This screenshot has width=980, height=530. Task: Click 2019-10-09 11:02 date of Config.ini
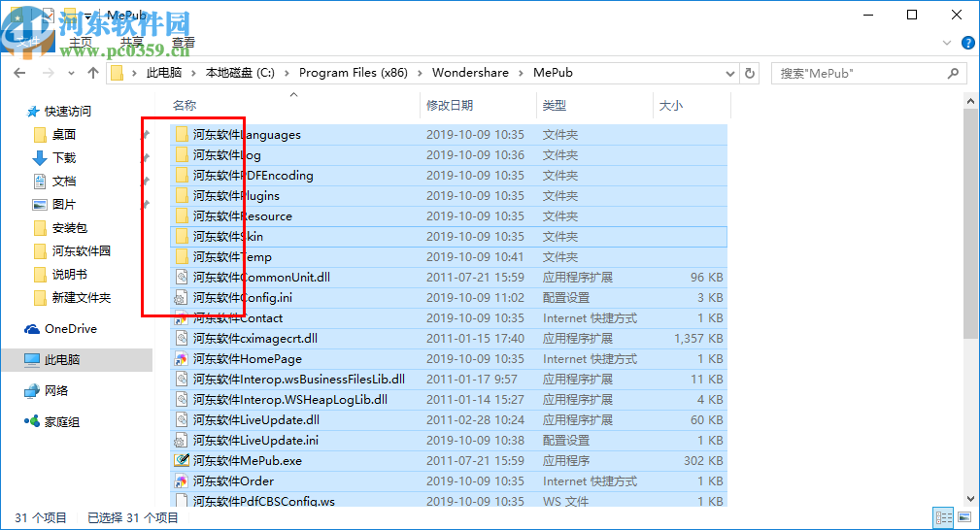(475, 297)
